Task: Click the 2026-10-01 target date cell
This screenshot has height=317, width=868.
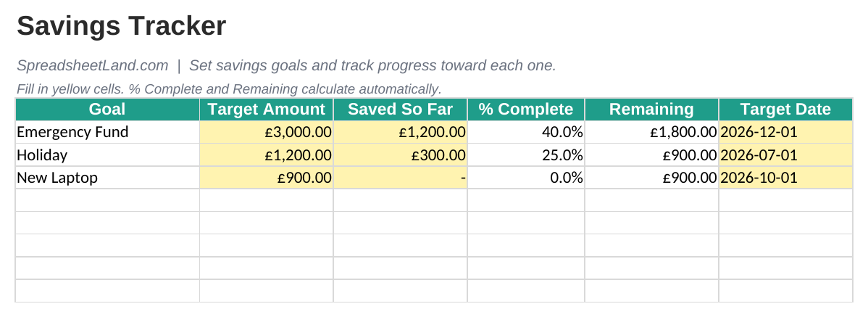Action: point(785,177)
